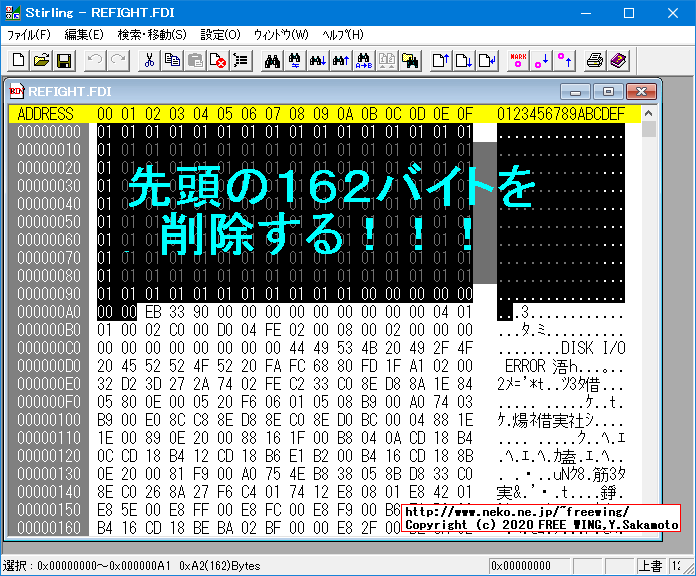696x576 pixels.
Task: Click the vertical scrollbar thumb
Action: [649, 129]
